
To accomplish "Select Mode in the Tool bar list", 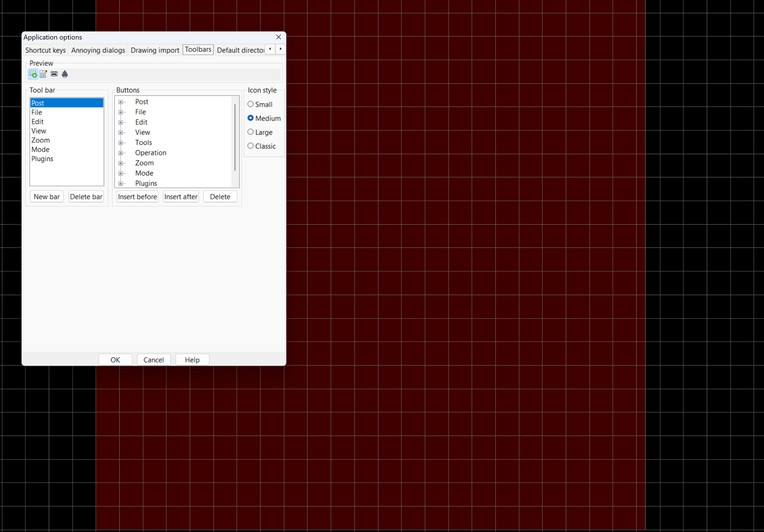I will pyautogui.click(x=40, y=150).
